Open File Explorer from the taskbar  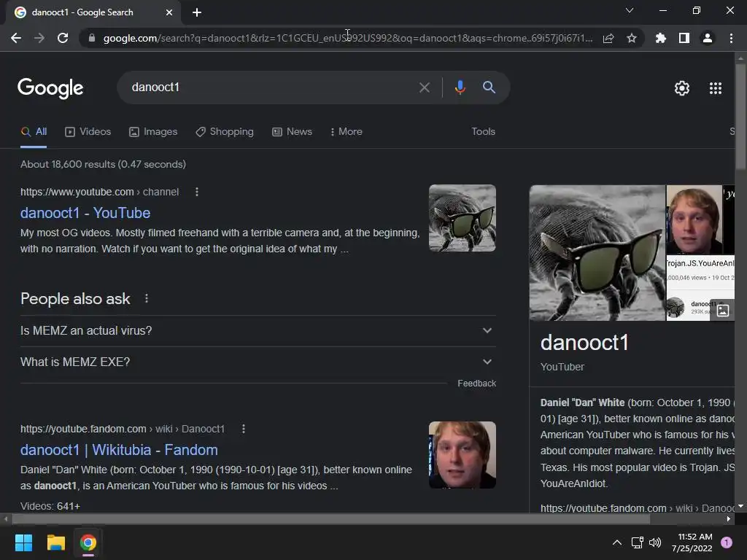click(55, 542)
